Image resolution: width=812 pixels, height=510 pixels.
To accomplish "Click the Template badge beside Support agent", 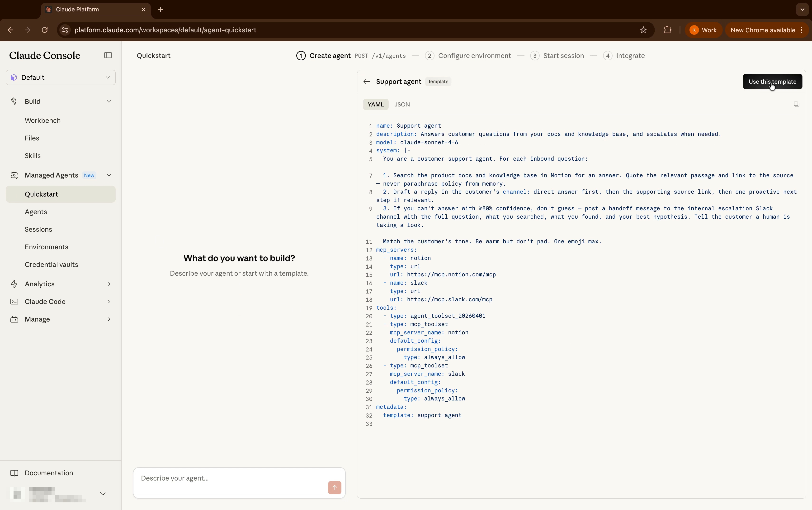I will (438, 82).
